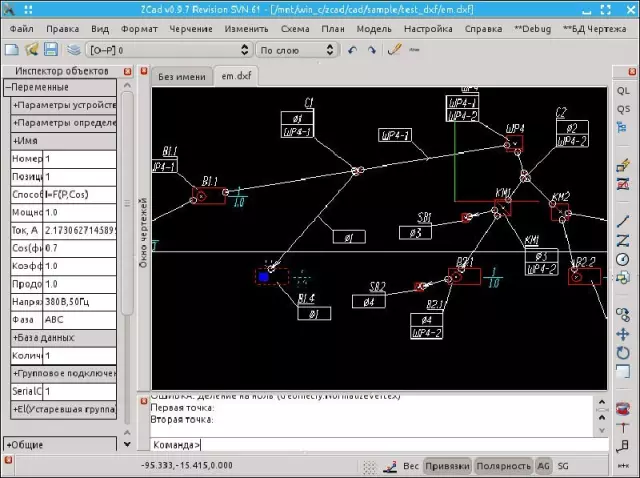Click the Open file folder icon
Viewport: 640px width, 478px height.
32,49
